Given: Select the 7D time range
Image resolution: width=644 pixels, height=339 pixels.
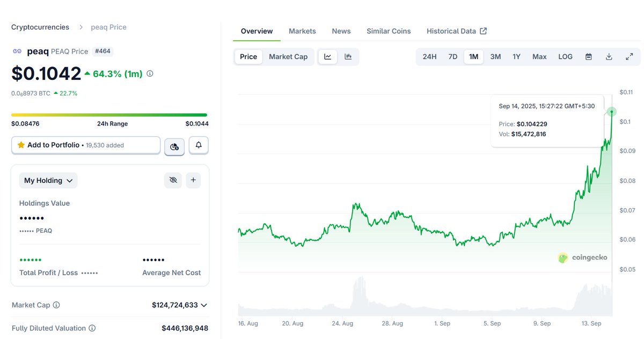Looking at the screenshot, I should click(x=453, y=56).
